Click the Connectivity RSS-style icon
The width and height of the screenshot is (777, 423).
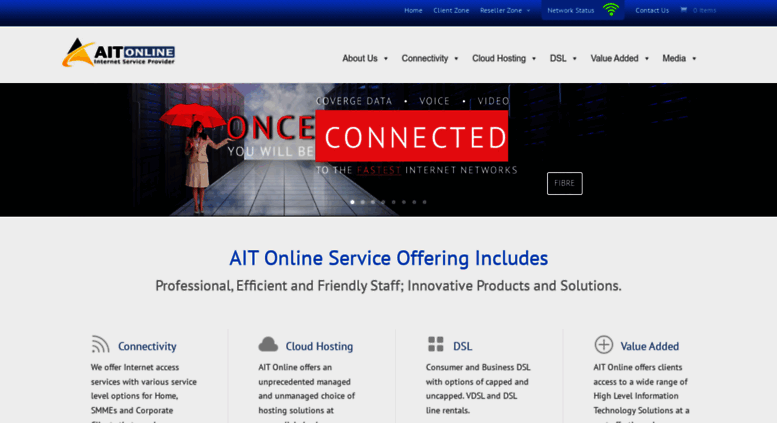coord(100,344)
